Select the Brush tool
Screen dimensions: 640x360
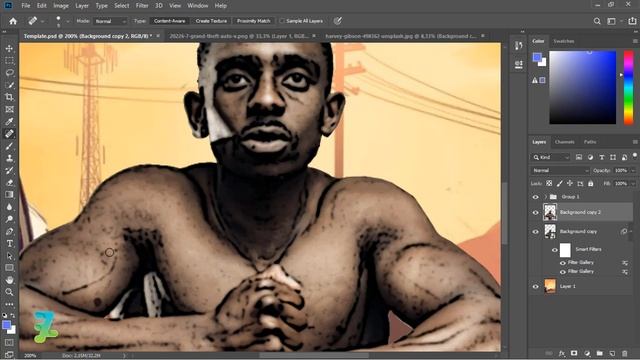[x=9, y=146]
